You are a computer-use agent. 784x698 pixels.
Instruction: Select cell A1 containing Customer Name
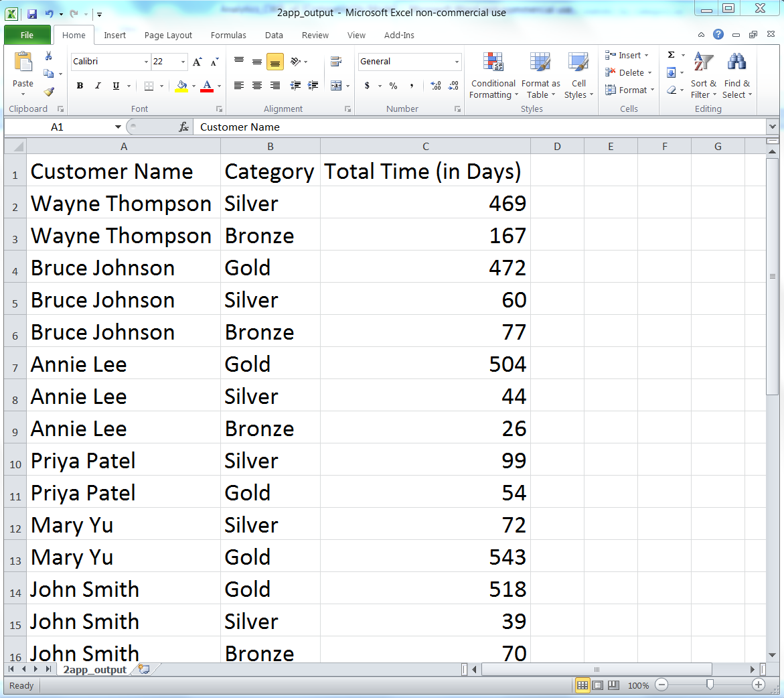(x=123, y=171)
